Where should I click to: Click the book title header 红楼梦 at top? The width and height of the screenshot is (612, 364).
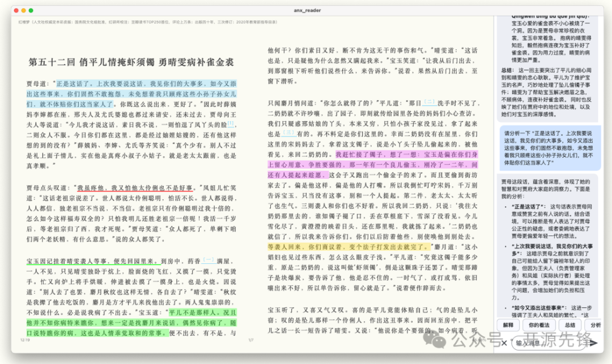147,22
